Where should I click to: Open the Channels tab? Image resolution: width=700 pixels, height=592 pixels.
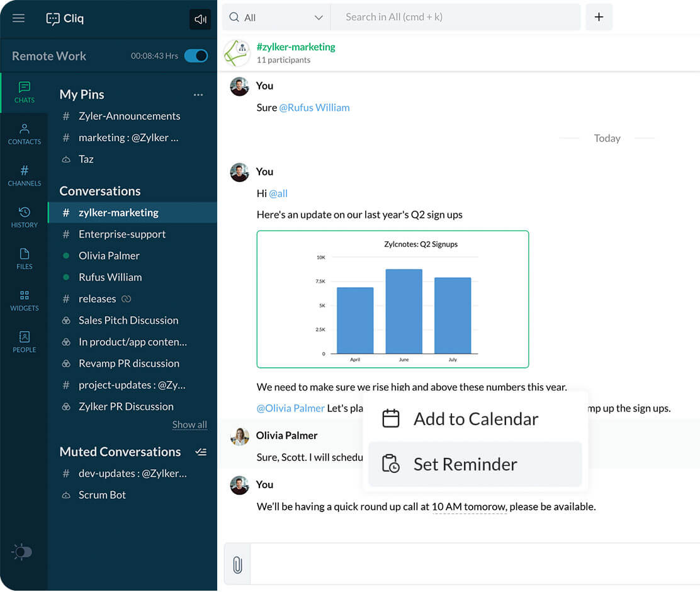(24, 176)
